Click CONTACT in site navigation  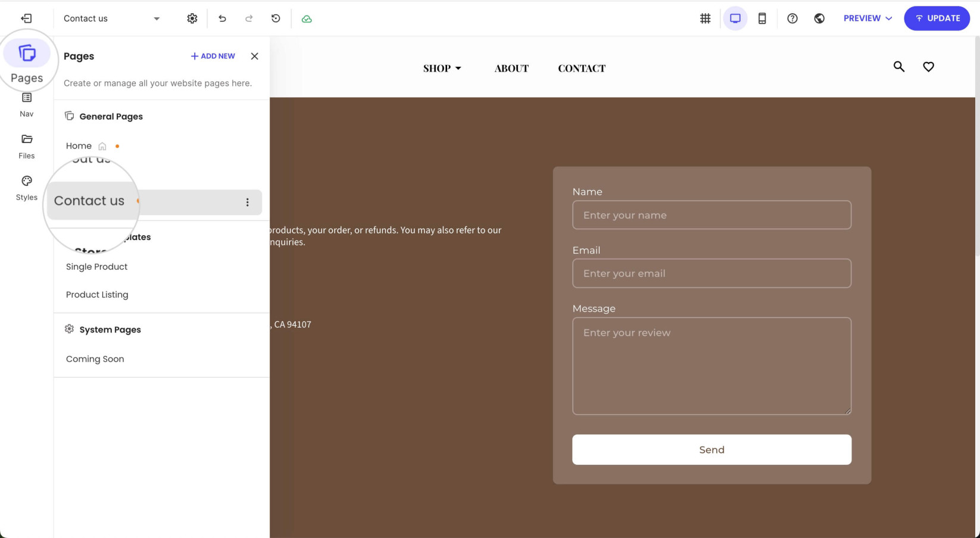coord(582,69)
